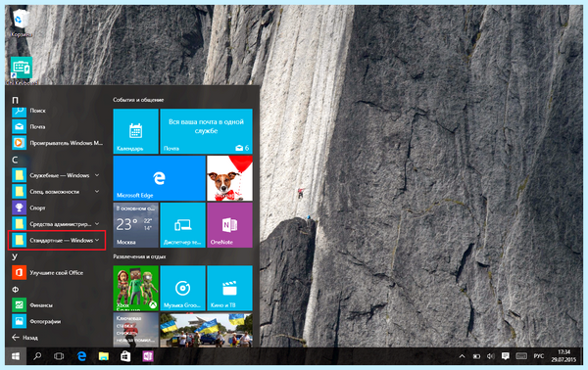Image resolution: width=588 pixels, height=370 pixels.
Task: Open the Action Center notifications icon
Action: pyautogui.click(x=505, y=356)
